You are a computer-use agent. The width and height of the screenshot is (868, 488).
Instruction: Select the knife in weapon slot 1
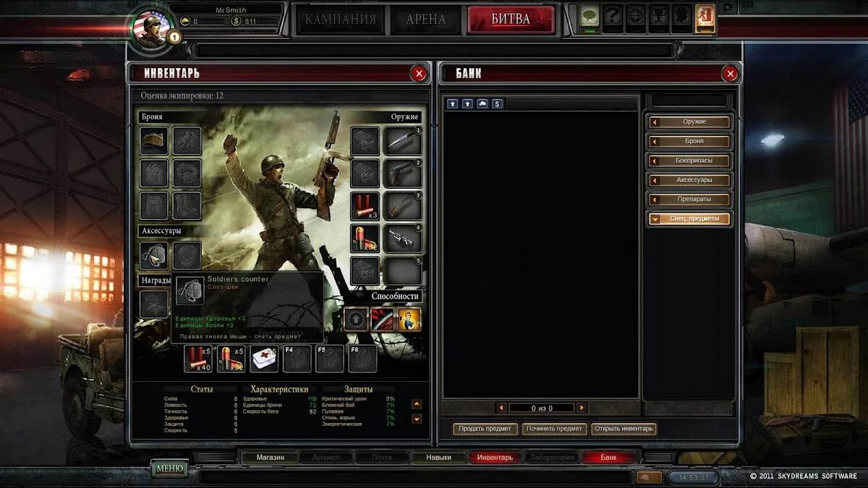pos(403,141)
